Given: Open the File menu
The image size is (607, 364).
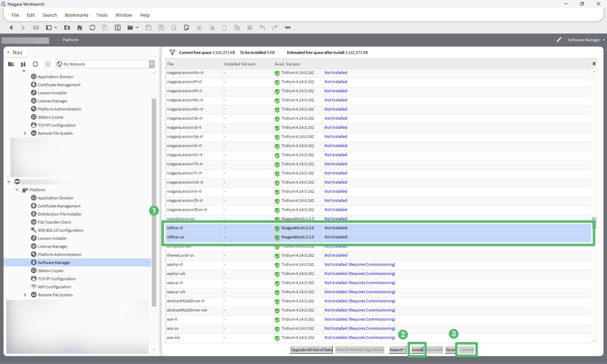Looking at the screenshot, I should coord(15,15).
